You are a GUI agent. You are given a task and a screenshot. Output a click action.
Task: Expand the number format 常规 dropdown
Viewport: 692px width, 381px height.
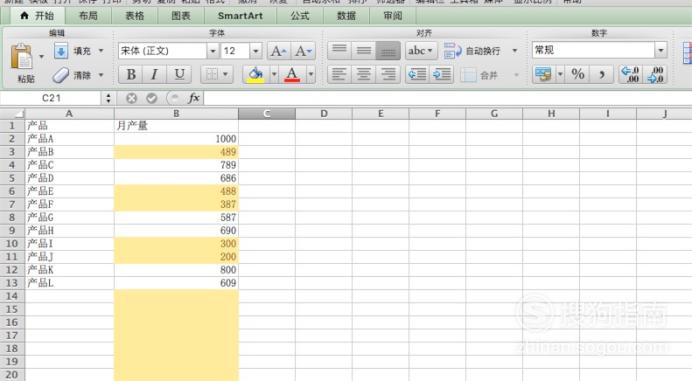[x=660, y=50]
